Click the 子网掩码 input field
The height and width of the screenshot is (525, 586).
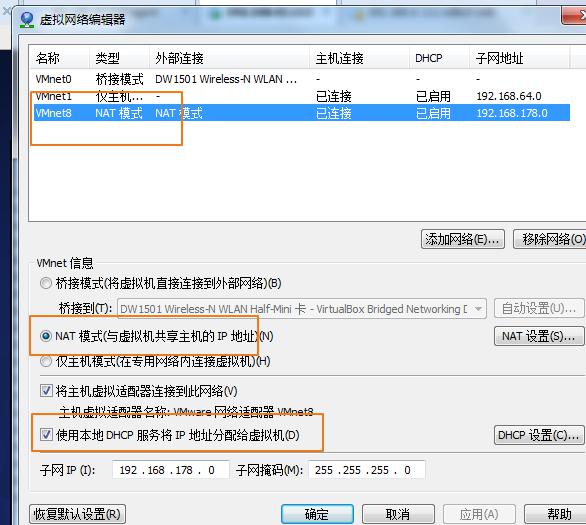pos(367,470)
